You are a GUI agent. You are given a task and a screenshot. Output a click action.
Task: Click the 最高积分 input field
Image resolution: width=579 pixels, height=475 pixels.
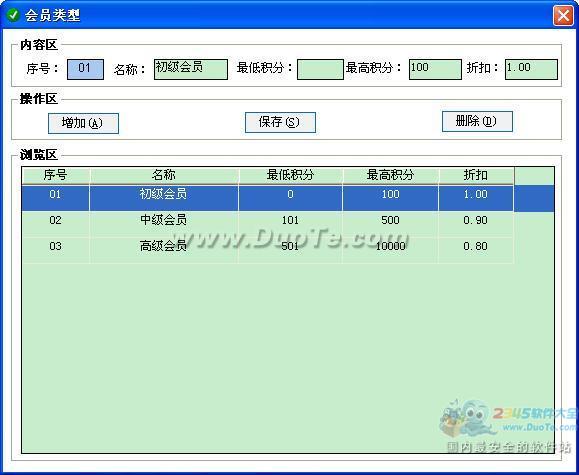tap(435, 69)
